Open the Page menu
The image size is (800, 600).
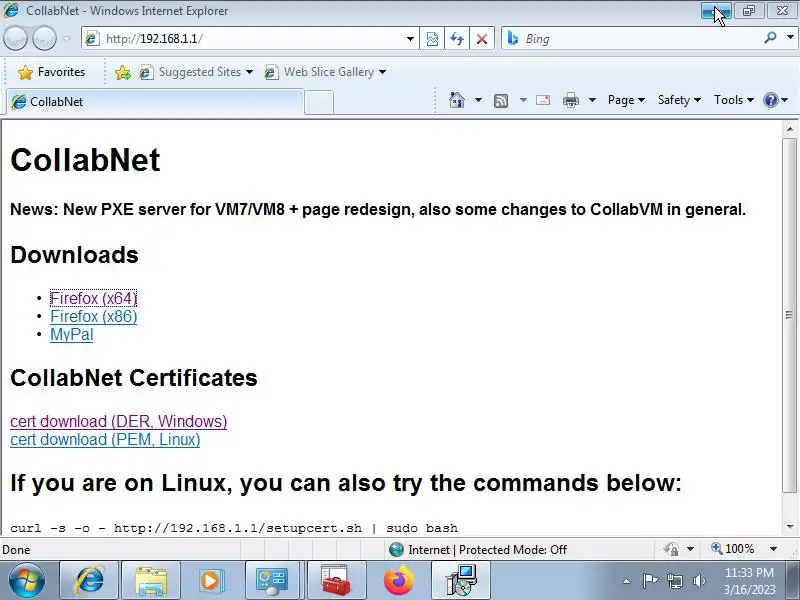(x=626, y=100)
